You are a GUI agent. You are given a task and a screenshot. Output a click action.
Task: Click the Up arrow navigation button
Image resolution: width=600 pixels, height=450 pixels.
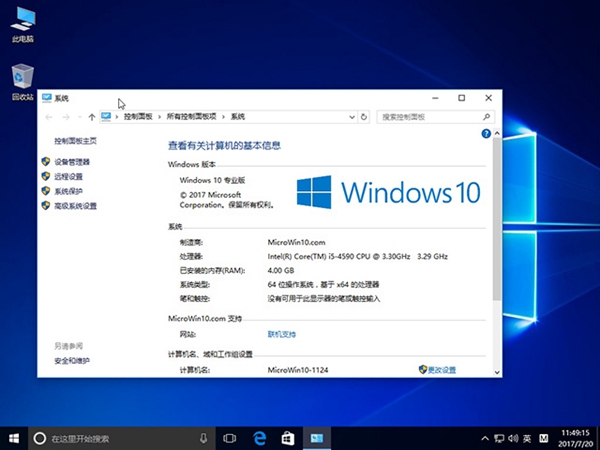(92, 117)
